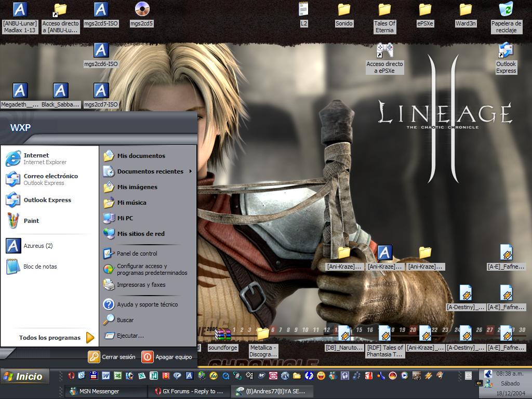Expand the Documentos recientes submenu arrow
532x399 pixels.
point(191,171)
